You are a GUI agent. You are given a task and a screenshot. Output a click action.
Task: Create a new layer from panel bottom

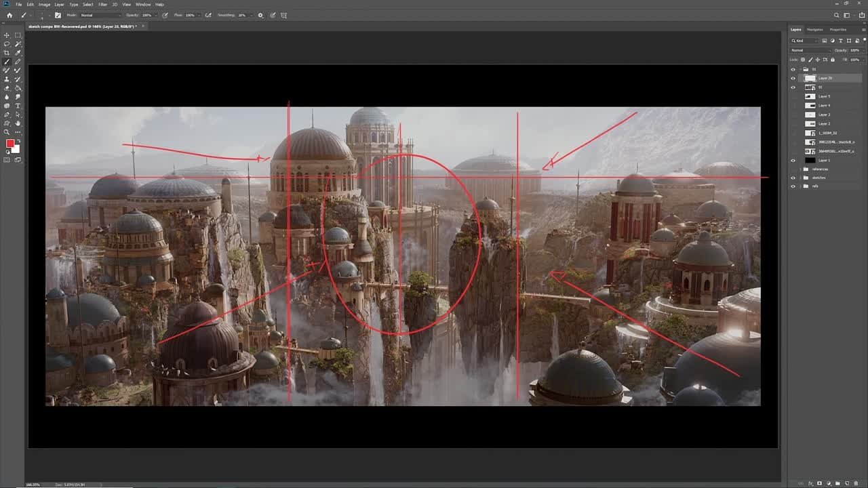click(x=847, y=483)
